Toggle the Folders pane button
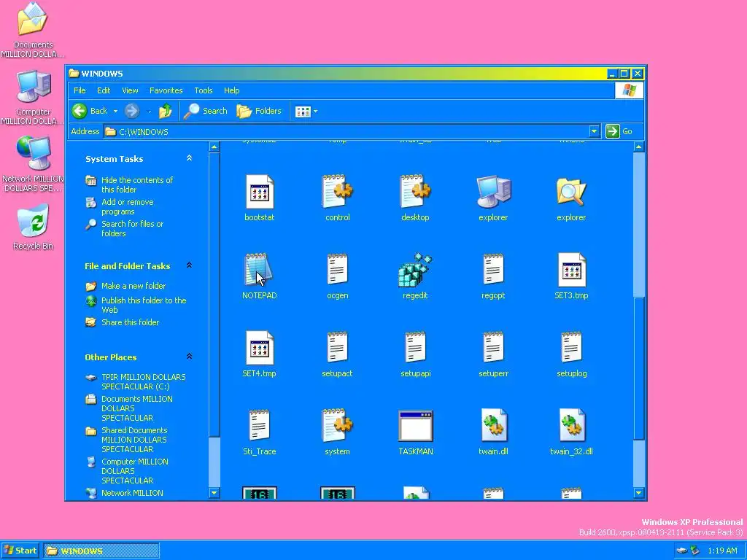 click(x=259, y=111)
